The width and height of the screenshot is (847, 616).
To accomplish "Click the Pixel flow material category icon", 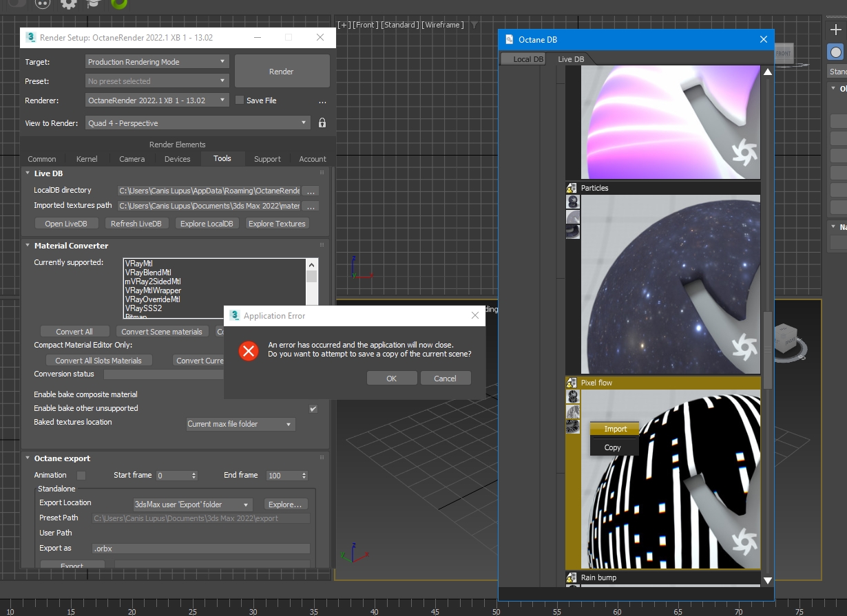I will point(572,383).
